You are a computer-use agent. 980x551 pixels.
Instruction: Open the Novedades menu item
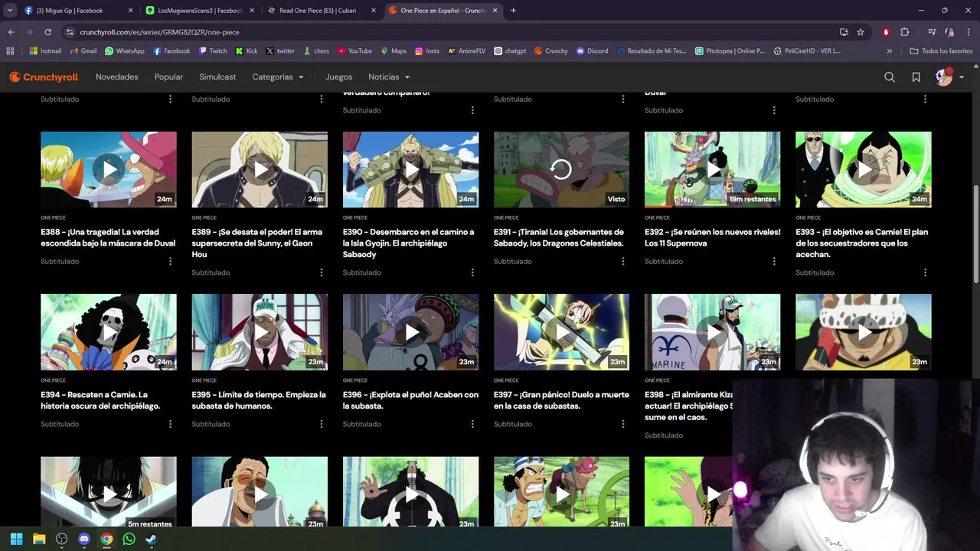pos(117,77)
